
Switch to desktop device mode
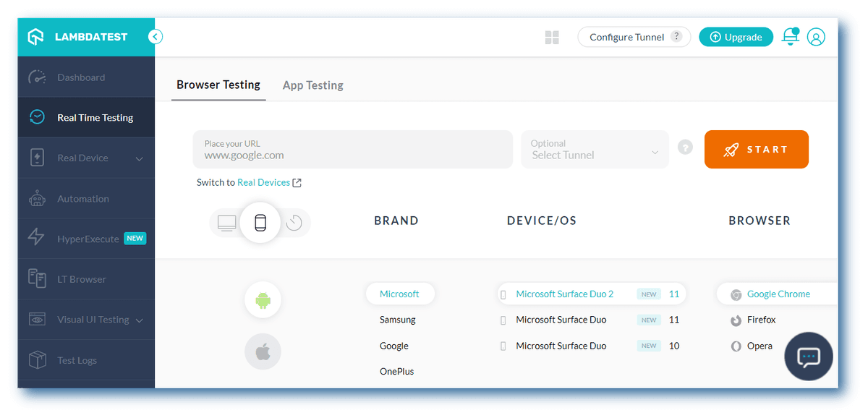227,223
